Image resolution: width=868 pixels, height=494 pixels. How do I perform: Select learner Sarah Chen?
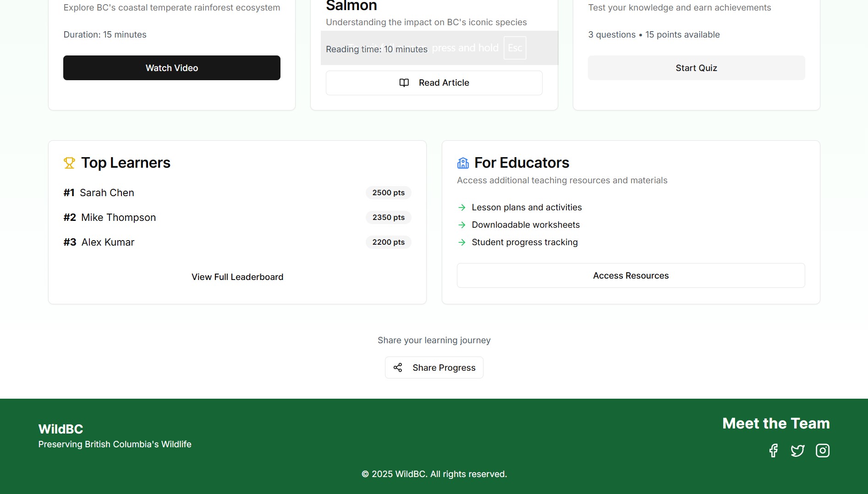[107, 193]
